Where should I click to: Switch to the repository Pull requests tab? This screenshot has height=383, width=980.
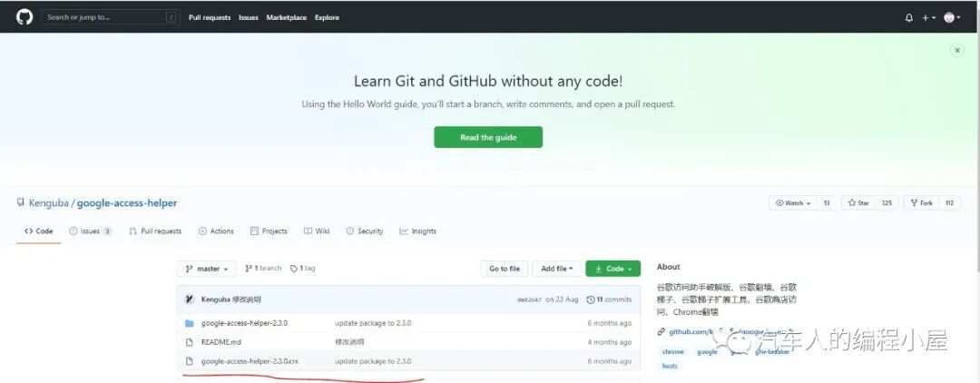click(155, 231)
